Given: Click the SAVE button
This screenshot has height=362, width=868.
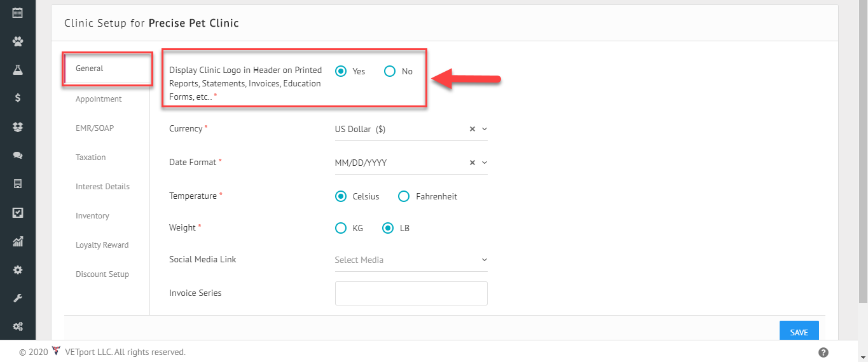Looking at the screenshot, I should click(x=799, y=332).
